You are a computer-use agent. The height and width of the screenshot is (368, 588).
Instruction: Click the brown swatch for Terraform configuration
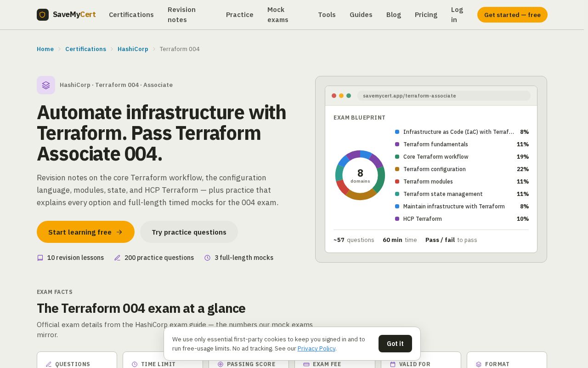pos(397,169)
